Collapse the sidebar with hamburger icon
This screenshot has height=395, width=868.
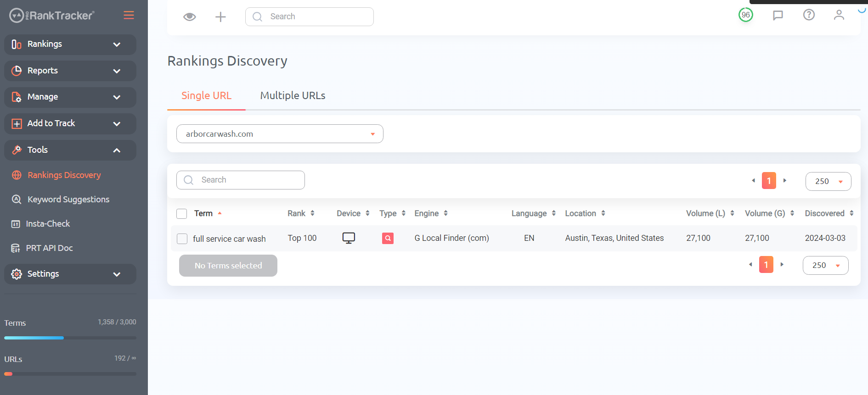(x=129, y=15)
